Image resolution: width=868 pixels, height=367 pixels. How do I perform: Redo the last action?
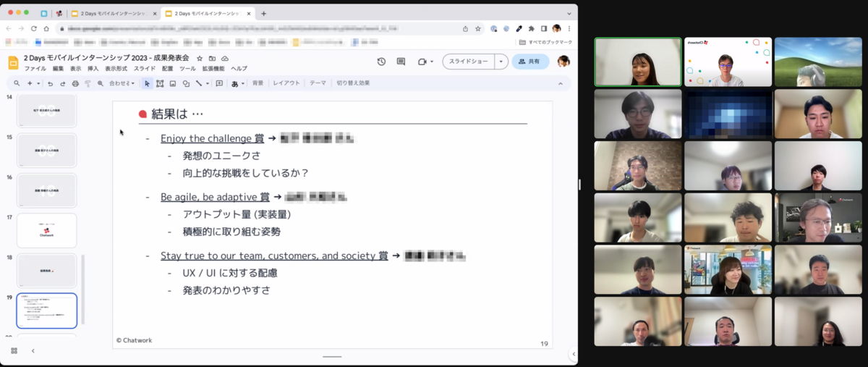[62, 83]
